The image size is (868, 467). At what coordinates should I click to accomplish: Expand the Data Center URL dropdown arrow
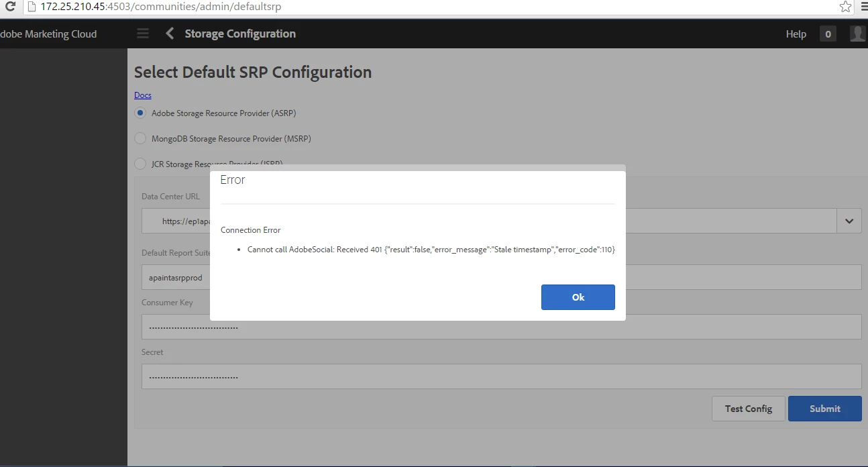(x=849, y=221)
